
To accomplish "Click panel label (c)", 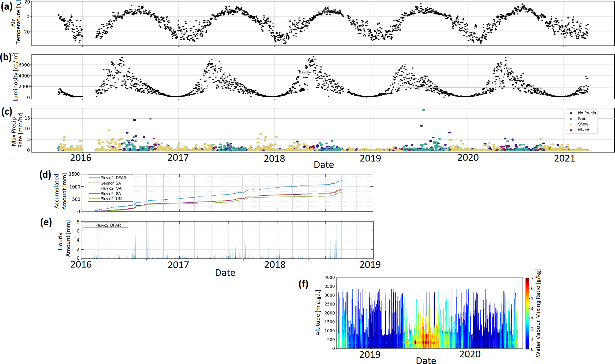I will 7,112.
